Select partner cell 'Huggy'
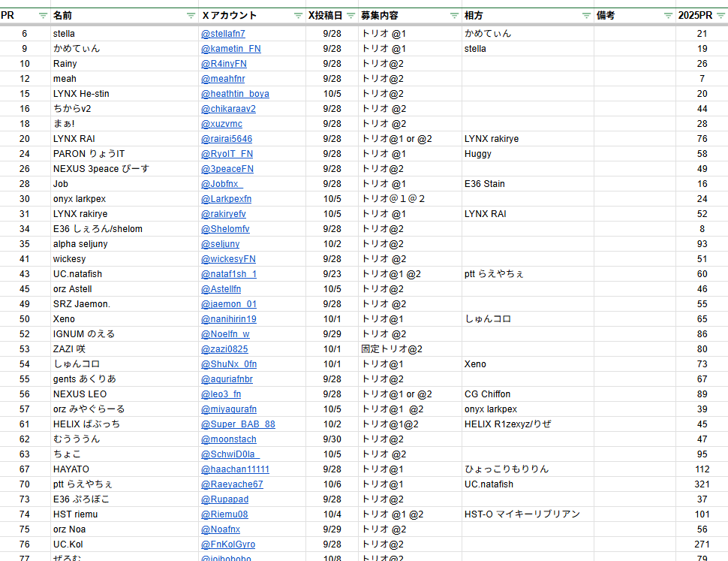This screenshot has height=561, width=728. point(528,154)
